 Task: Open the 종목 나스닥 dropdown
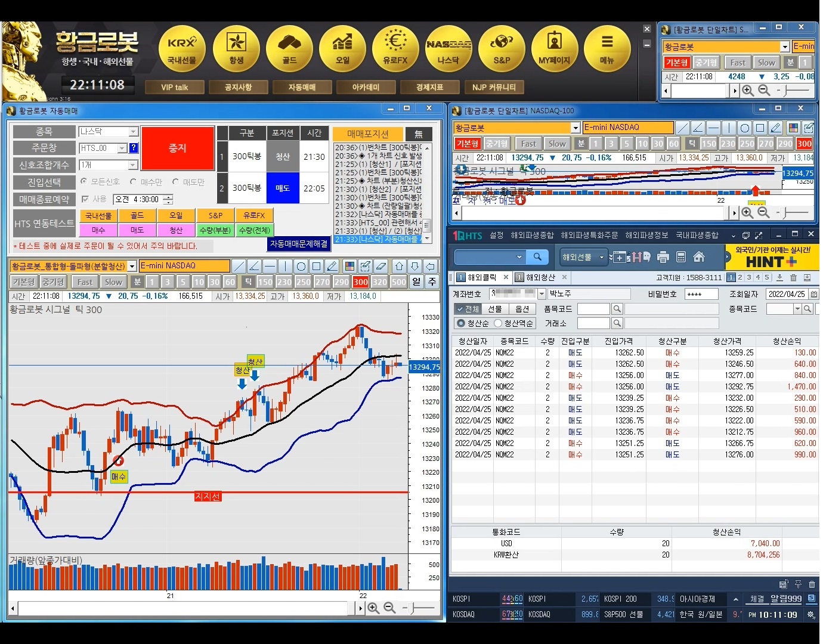click(x=133, y=131)
